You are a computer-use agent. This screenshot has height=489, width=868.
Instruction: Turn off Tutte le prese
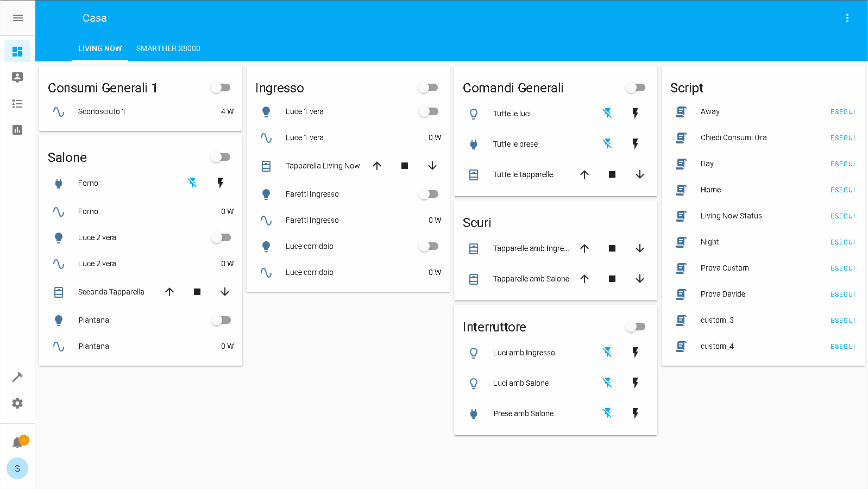point(607,144)
